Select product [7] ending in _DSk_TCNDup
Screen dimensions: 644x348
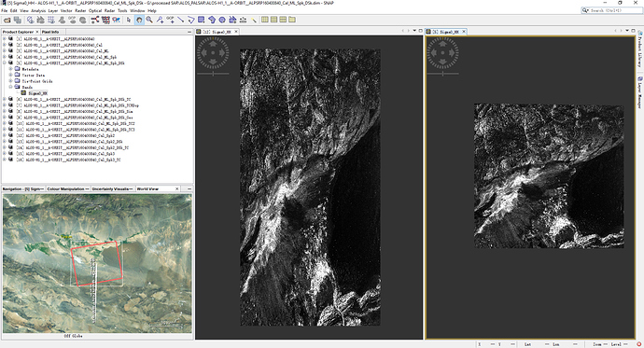77,105
